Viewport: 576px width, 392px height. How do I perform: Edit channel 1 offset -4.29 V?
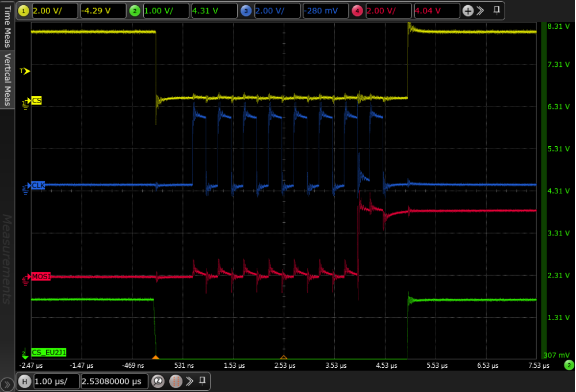(103, 11)
